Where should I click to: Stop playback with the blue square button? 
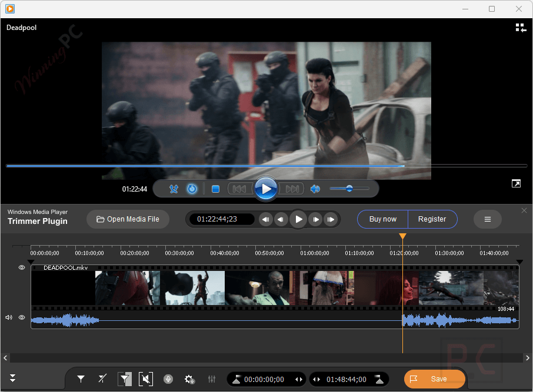pyautogui.click(x=215, y=189)
